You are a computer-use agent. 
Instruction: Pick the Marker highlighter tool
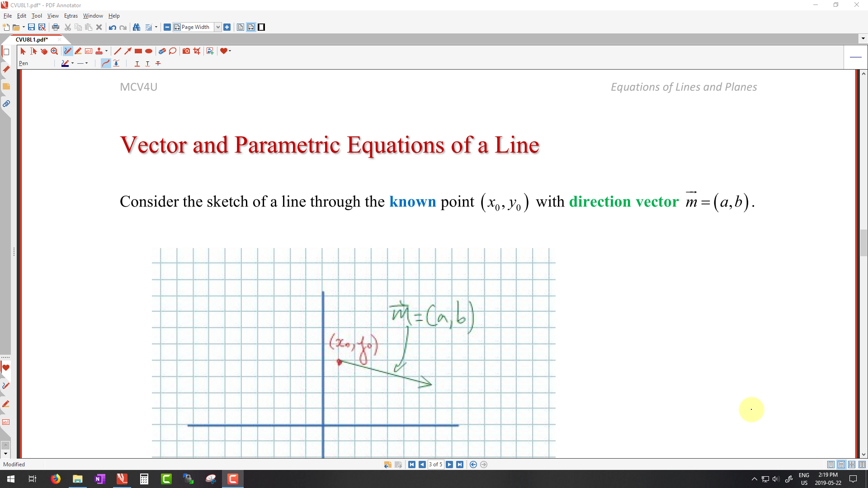coord(78,51)
